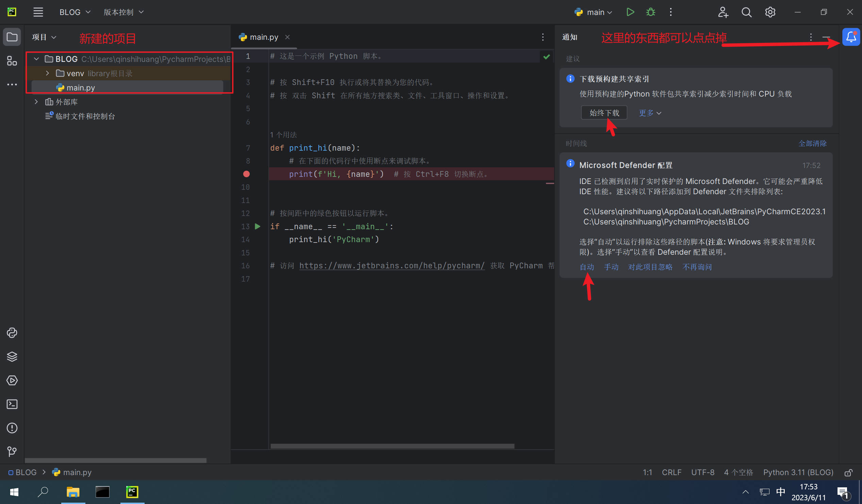Click the 自动 Defender link
862x504 pixels.
click(x=587, y=267)
